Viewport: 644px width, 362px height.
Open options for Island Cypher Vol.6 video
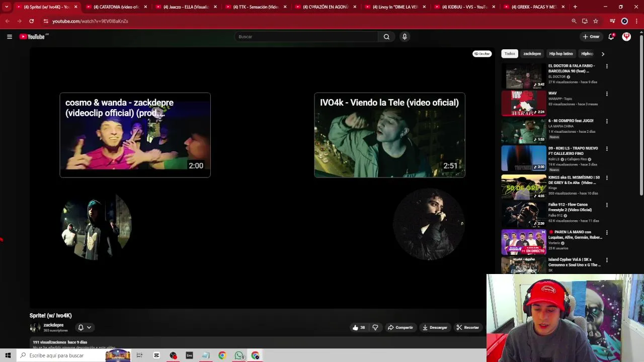[607, 260]
